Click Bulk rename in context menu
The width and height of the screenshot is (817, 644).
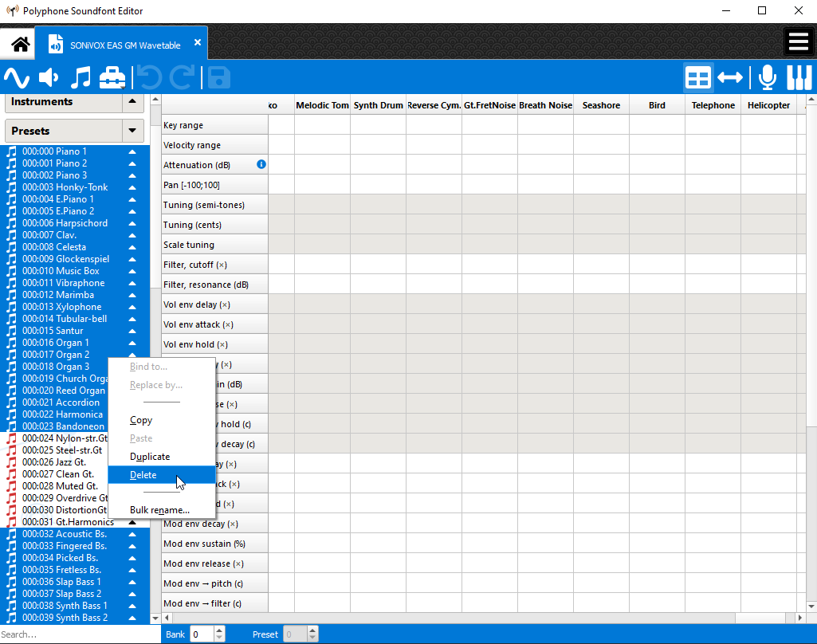coord(159,510)
